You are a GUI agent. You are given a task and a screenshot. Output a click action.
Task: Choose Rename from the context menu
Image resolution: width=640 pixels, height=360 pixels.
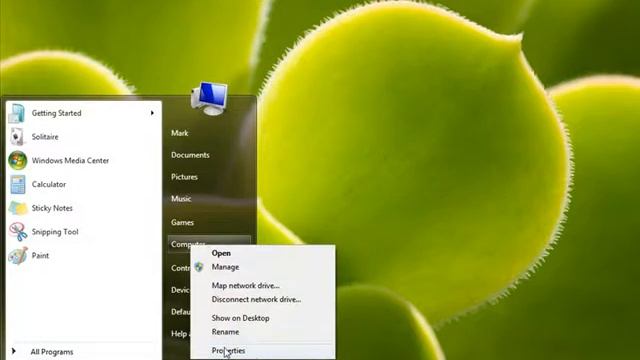point(225,332)
